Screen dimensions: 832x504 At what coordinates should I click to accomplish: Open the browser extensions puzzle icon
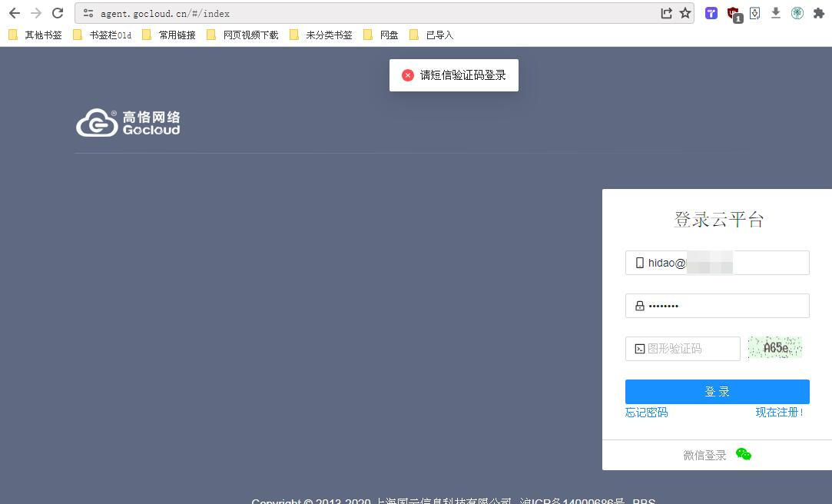tap(819, 13)
